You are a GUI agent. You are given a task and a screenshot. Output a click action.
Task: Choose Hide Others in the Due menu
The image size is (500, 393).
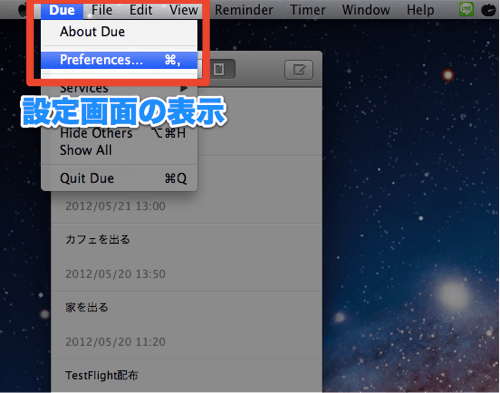(119, 133)
